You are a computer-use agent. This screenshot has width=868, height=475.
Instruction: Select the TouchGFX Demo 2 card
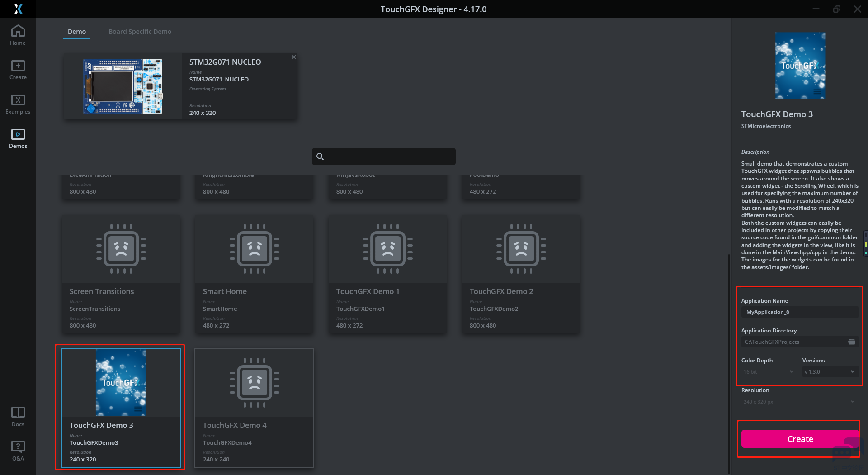pyautogui.click(x=521, y=275)
